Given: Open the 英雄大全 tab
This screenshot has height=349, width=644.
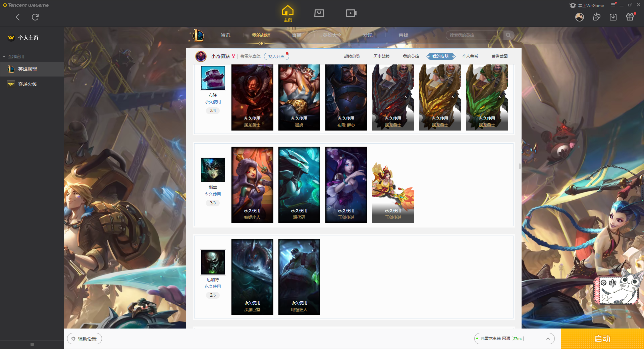Looking at the screenshot, I should pos(332,35).
